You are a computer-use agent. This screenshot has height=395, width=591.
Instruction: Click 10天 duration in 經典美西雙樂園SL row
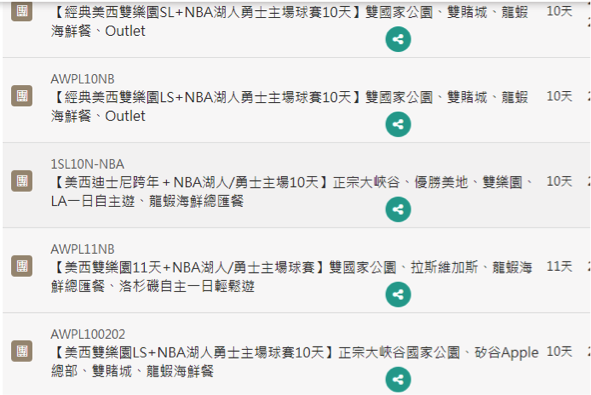(x=559, y=11)
